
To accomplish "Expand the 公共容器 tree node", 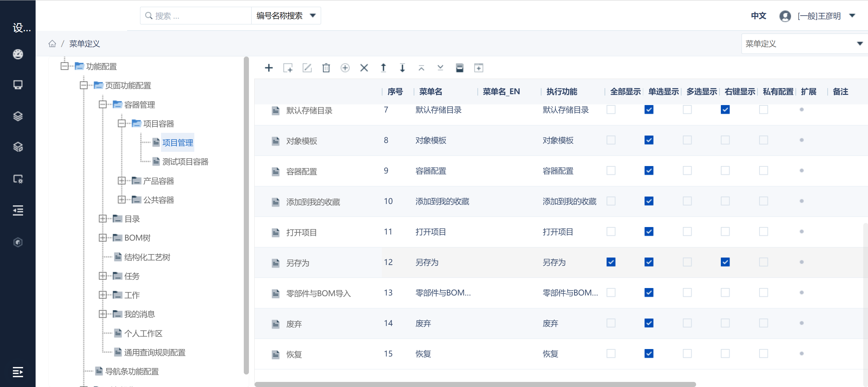I will click(x=121, y=200).
